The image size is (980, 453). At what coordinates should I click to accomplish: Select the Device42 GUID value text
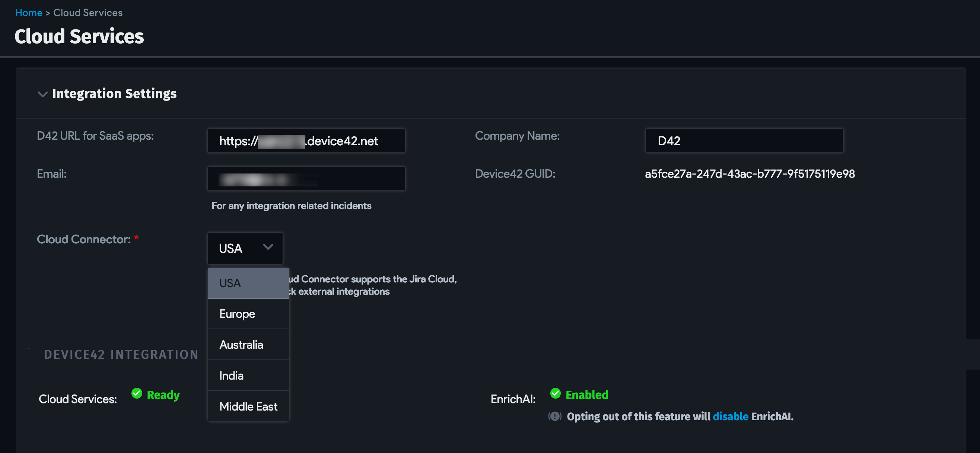pos(750,174)
